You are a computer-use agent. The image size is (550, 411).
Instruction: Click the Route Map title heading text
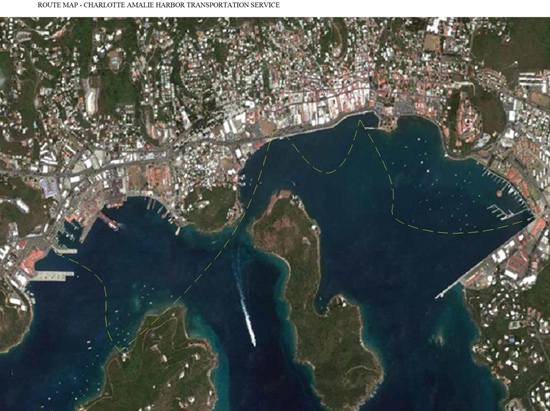[159, 5]
